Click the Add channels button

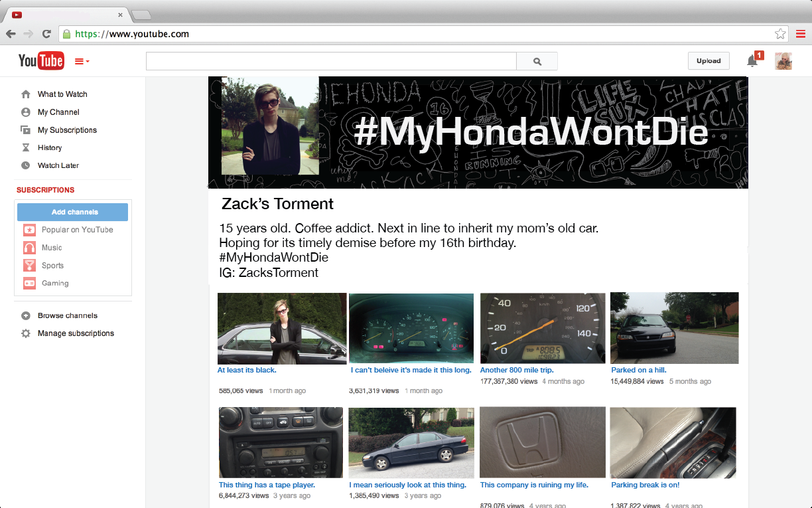[72, 212]
